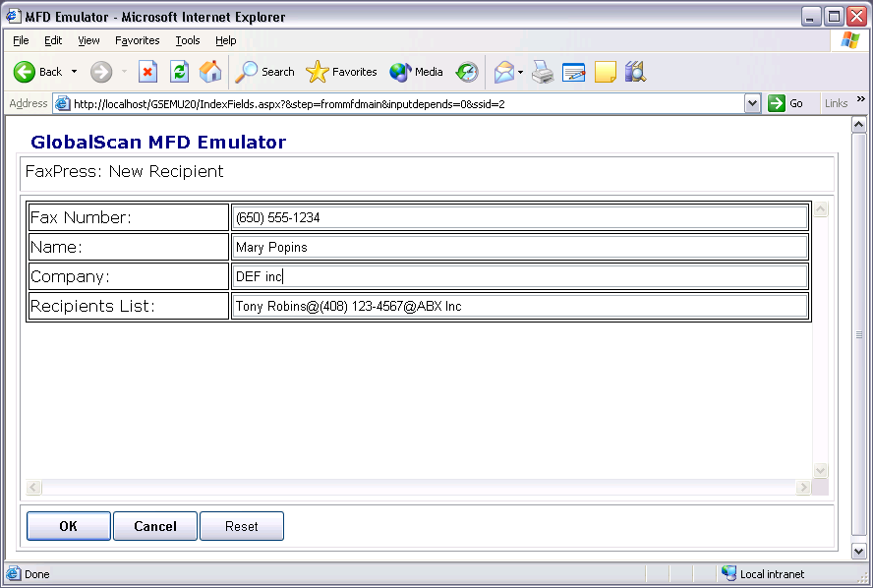This screenshot has height=588, width=873.
Task: Open the Mail envelope toolbar icon
Action: pyautogui.click(x=504, y=72)
